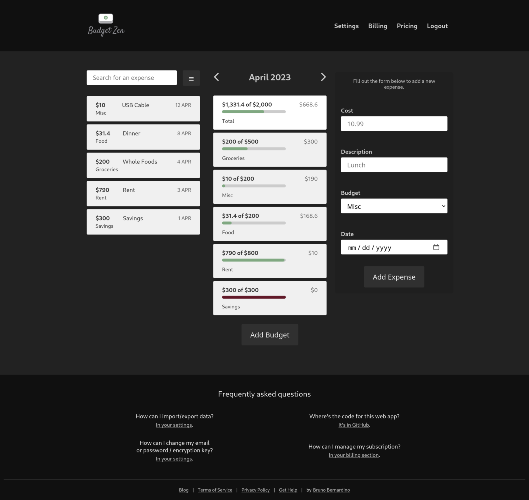This screenshot has width=529, height=500.
Task: Click 'In your settings' link under change email
Action: pyautogui.click(x=174, y=459)
